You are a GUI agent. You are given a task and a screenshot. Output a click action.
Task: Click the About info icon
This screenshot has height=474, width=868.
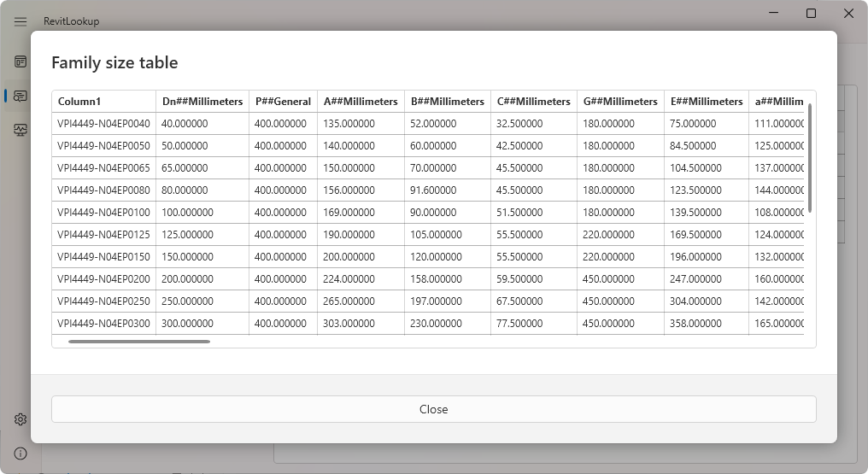click(x=21, y=454)
